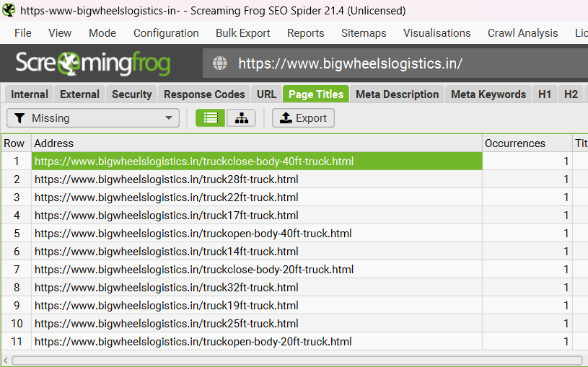Click the Screaming Frog app icon in title bar
588x367 pixels.
point(9,10)
